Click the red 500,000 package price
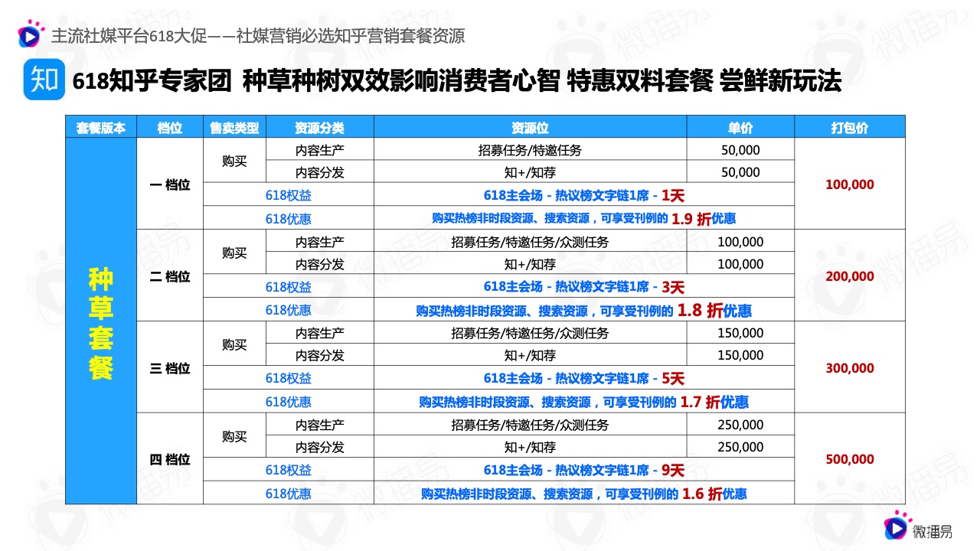This screenshot has height=551, width=980. click(850, 460)
